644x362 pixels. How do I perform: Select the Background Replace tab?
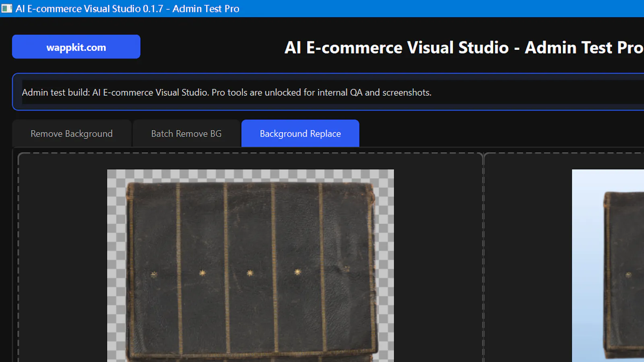(300, 134)
